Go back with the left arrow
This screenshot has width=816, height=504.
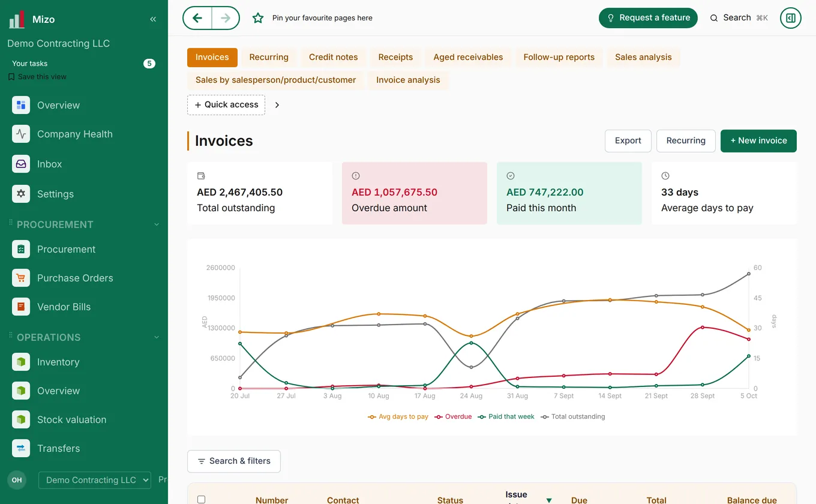(197, 18)
